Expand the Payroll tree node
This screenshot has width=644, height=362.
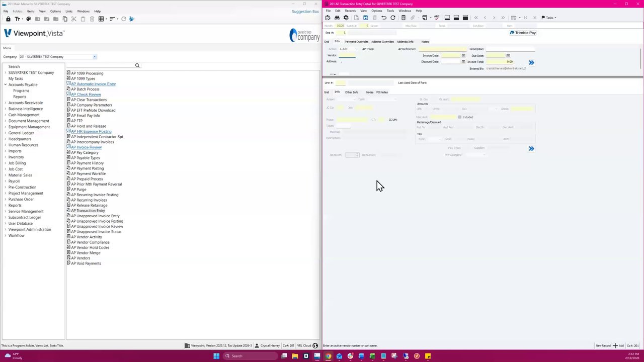6,181
